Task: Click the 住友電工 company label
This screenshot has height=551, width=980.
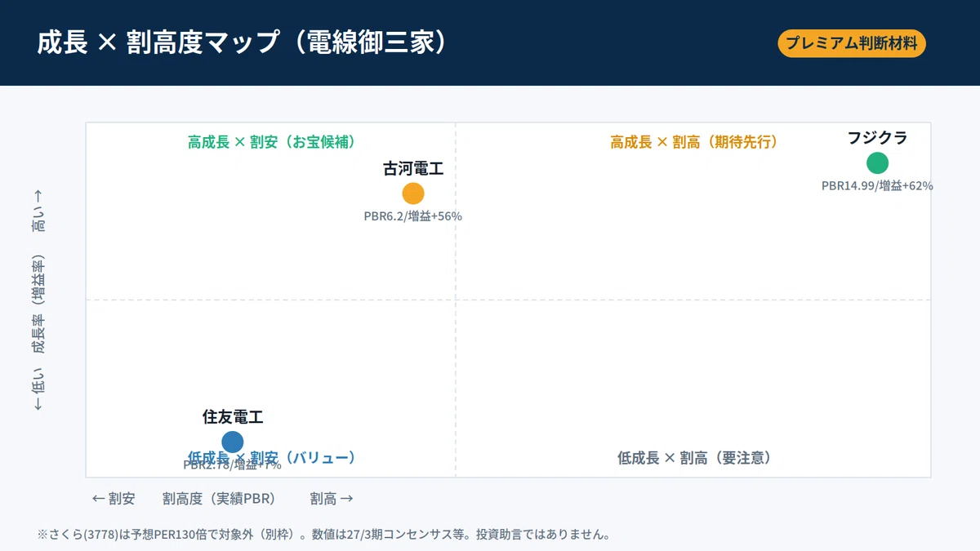Action: pos(233,416)
